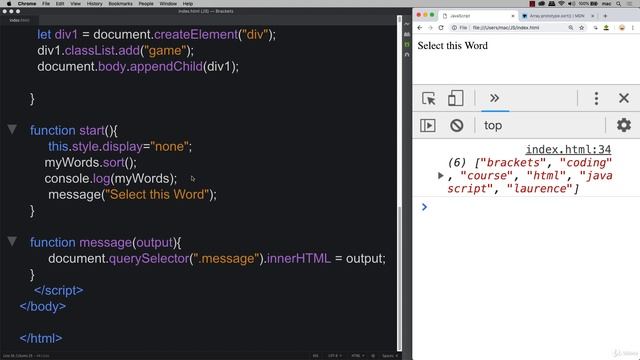The width and height of the screenshot is (640, 360).
Task: Open the Chrome profile avatar
Action: [622, 28]
